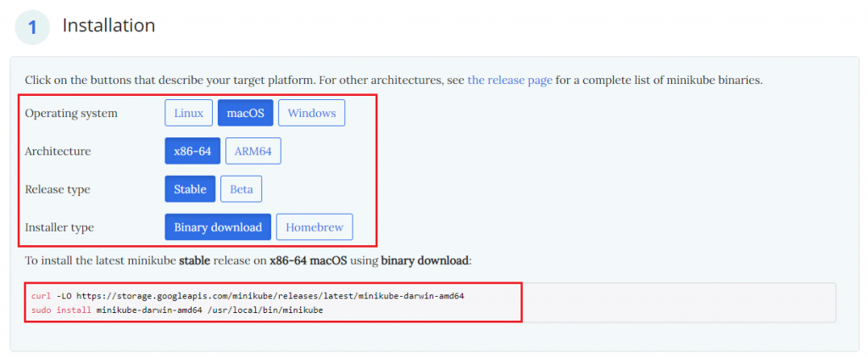Click the 'Installer type' label
This screenshot has height=358, width=868.
59,227
